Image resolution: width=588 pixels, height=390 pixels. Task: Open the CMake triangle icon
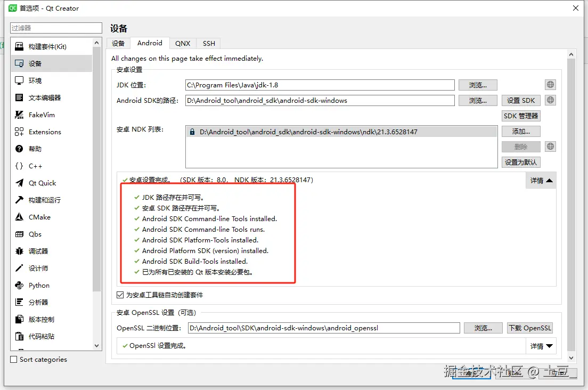pyautogui.click(x=19, y=217)
